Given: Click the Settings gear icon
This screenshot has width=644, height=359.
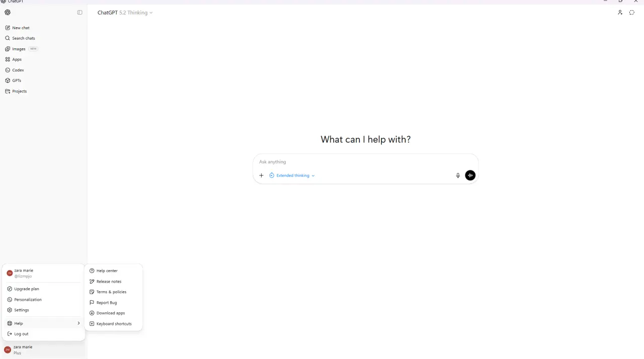Looking at the screenshot, I should pos(10,310).
